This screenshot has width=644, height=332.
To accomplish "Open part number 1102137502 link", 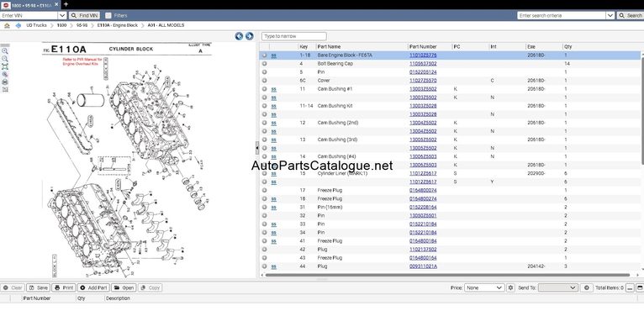I will tap(423, 250).
